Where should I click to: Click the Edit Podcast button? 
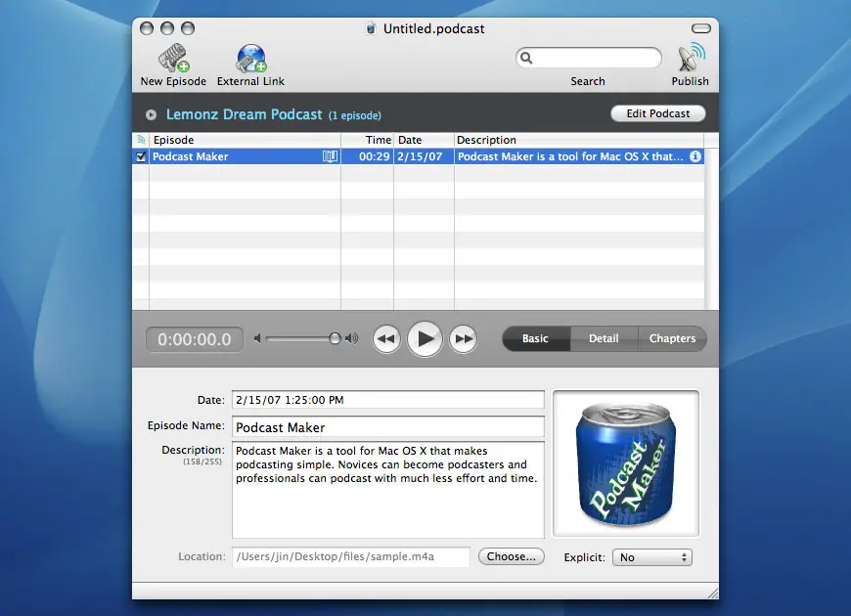point(657,113)
